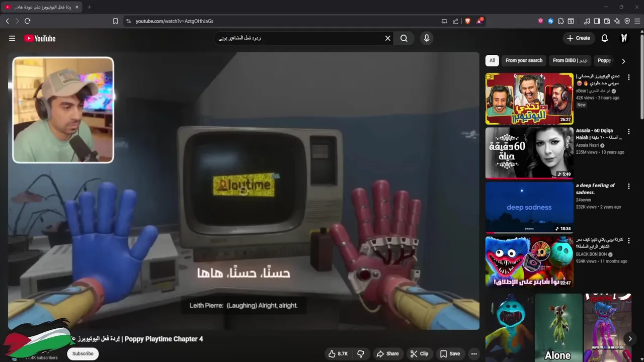
Task: Reload the page
Action: [x=28, y=21]
